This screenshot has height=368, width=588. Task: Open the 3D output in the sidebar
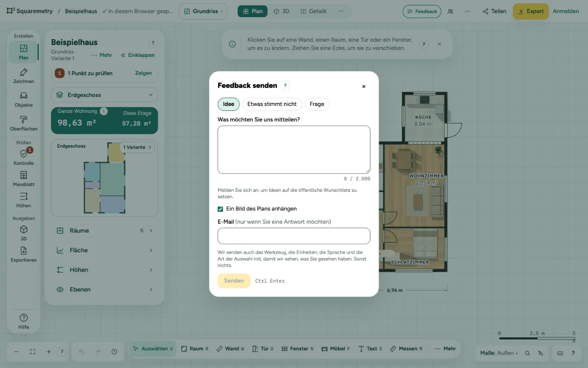pos(24,233)
